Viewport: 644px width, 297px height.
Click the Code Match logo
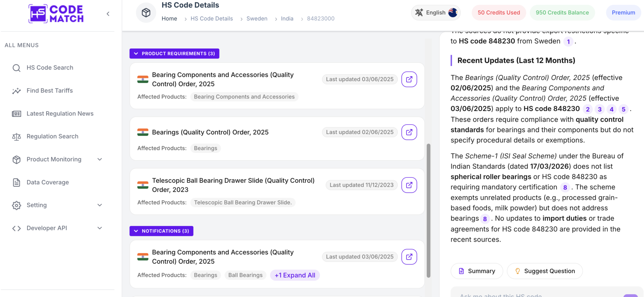click(x=56, y=14)
